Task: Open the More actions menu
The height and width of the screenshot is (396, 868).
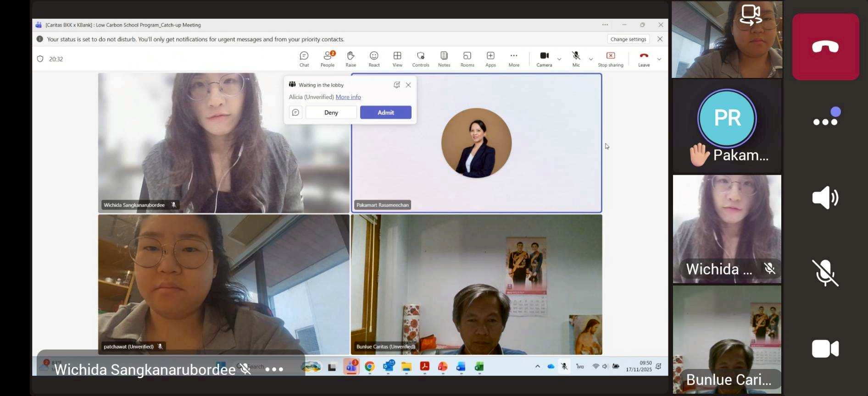Action: point(514,59)
